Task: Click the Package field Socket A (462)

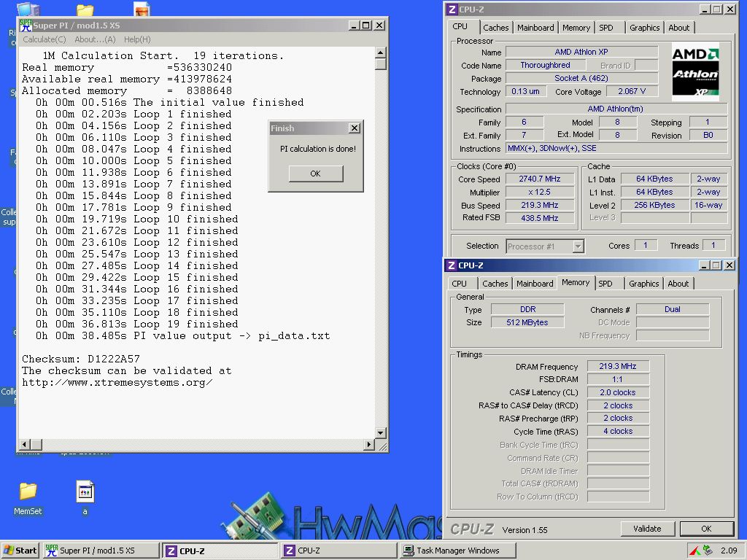Action: (x=581, y=77)
